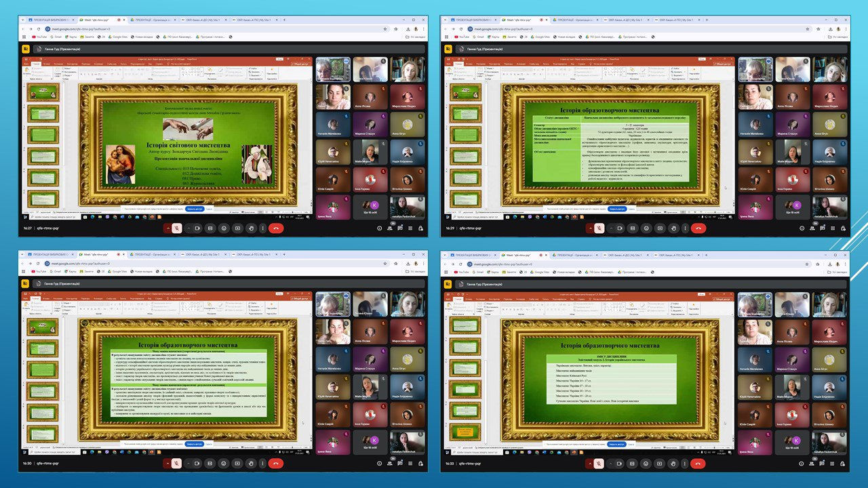
Task: Open activities panel in the 16:30 meeting
Action: tap(410, 464)
